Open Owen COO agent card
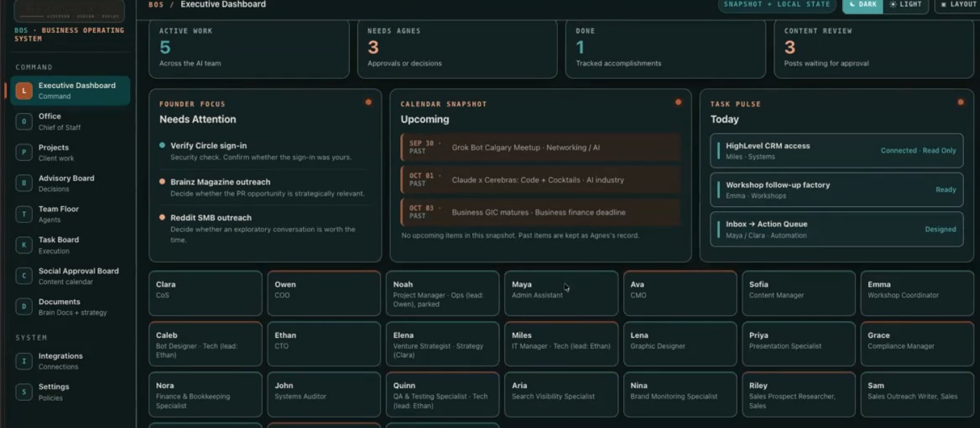The width and height of the screenshot is (980, 428). coord(324,293)
